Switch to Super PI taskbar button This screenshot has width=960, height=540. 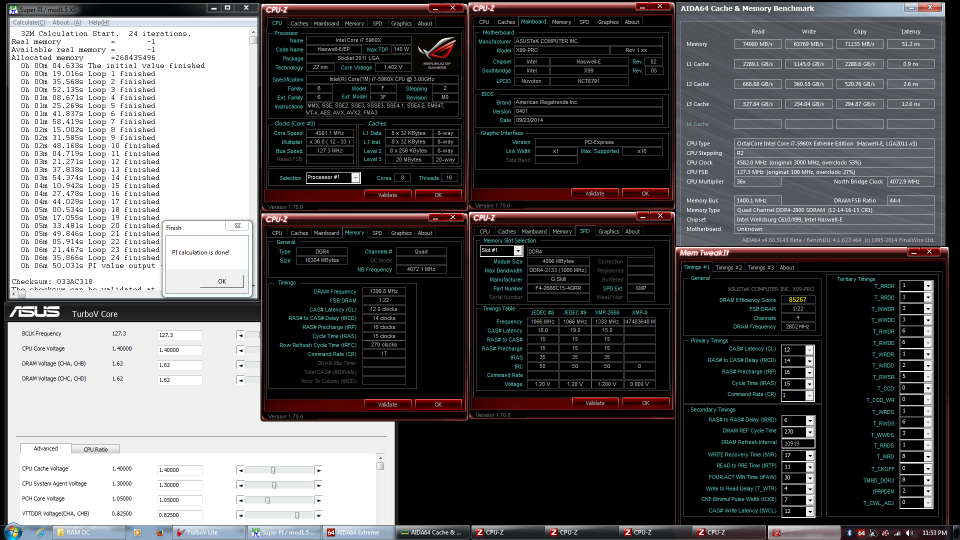(x=284, y=533)
